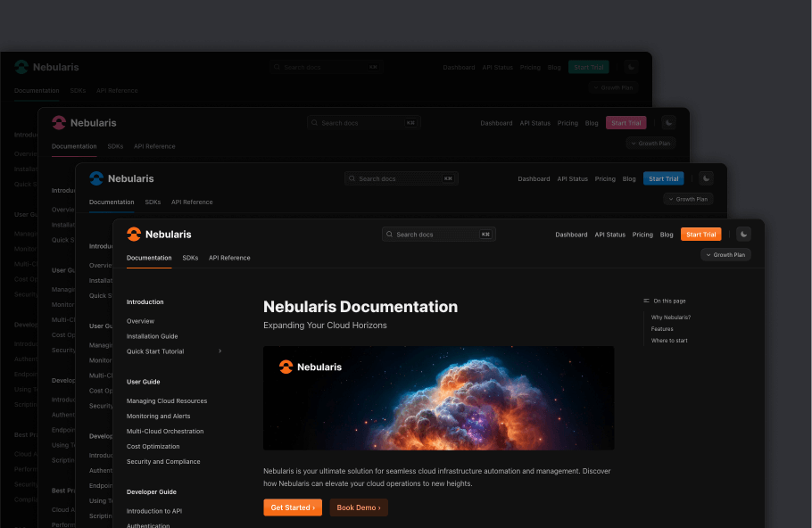Viewport: 812px width, 528px height.
Task: Click the teal Nebularis logo on bottom window
Action: coord(20,66)
